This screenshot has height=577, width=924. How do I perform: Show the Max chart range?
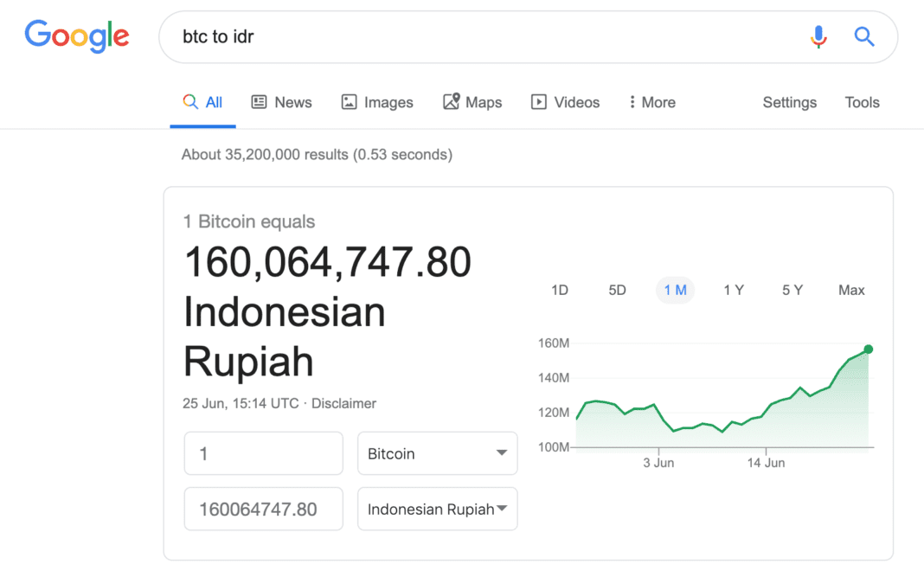pos(851,291)
